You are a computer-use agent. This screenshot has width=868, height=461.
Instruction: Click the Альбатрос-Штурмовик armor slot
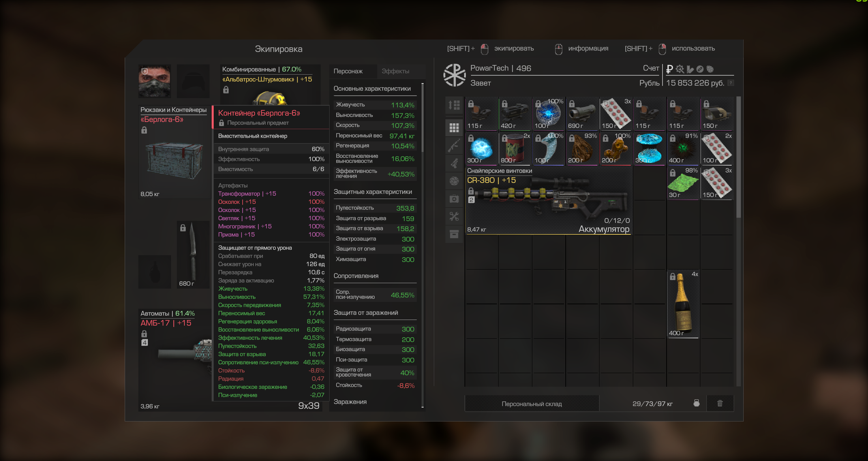pyautogui.click(x=270, y=84)
